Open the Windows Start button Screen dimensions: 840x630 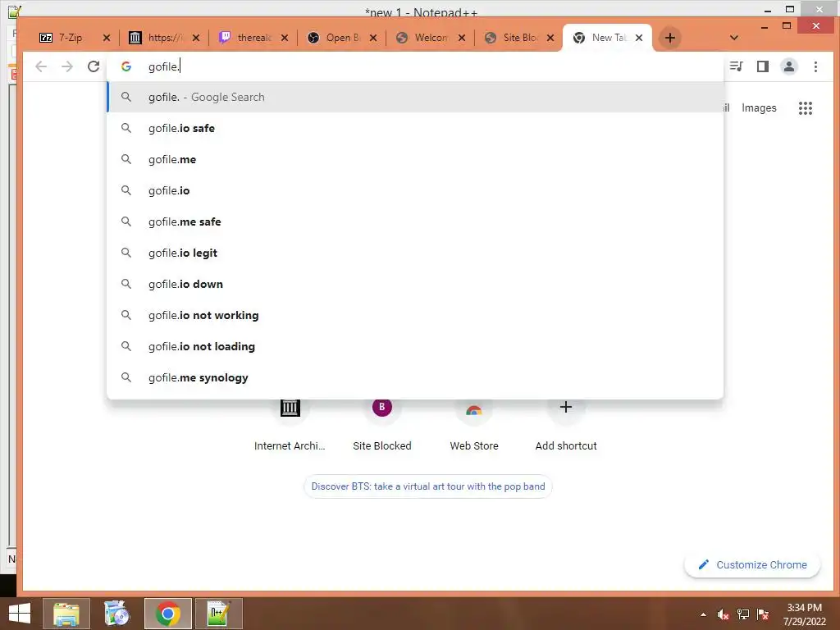(x=20, y=614)
